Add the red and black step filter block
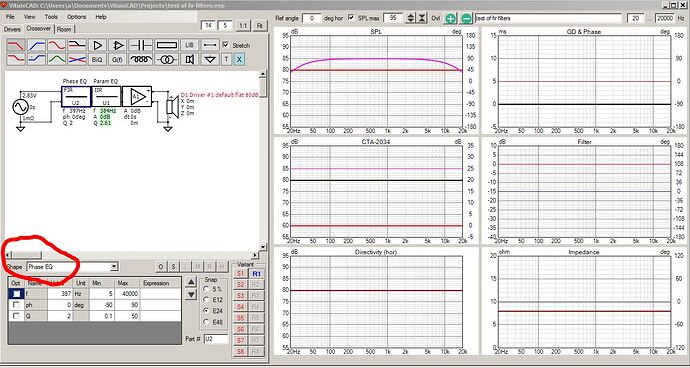Viewport: 690px width, 368px height. [x=77, y=45]
